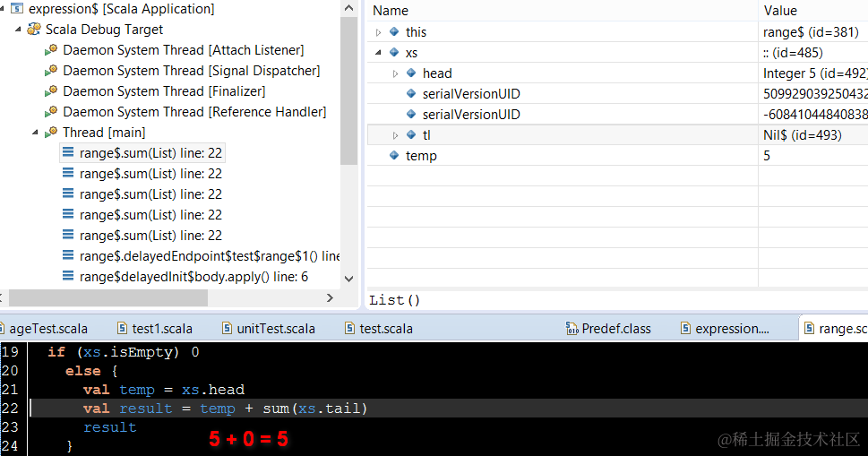Click the stack frame icon of range$delayedInit$body.apply()
This screenshot has width=868, height=456.
pos(67,276)
